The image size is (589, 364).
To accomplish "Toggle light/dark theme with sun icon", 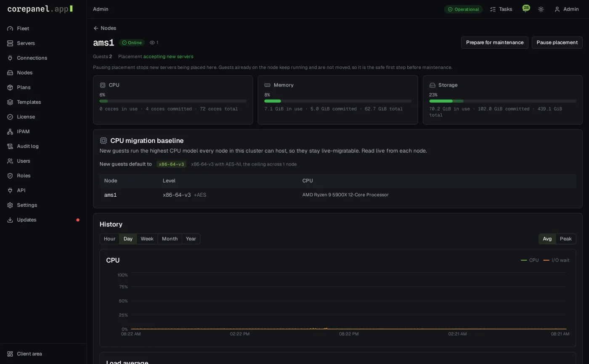I will click(541, 9).
